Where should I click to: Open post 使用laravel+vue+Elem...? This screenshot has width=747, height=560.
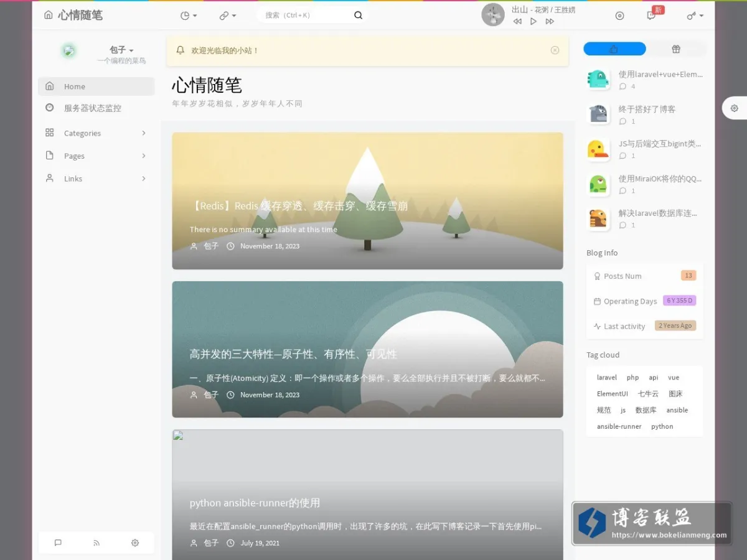click(x=660, y=75)
